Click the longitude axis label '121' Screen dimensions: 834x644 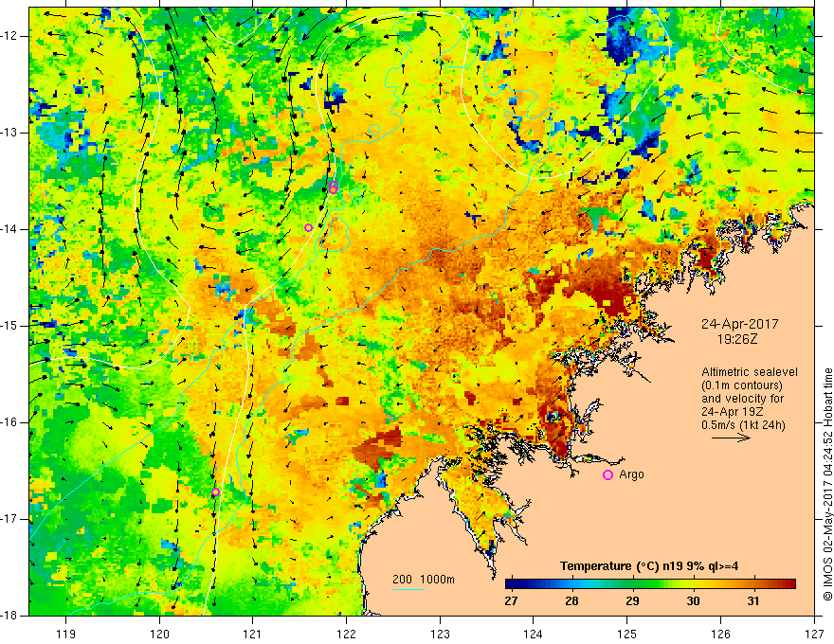coord(253,634)
